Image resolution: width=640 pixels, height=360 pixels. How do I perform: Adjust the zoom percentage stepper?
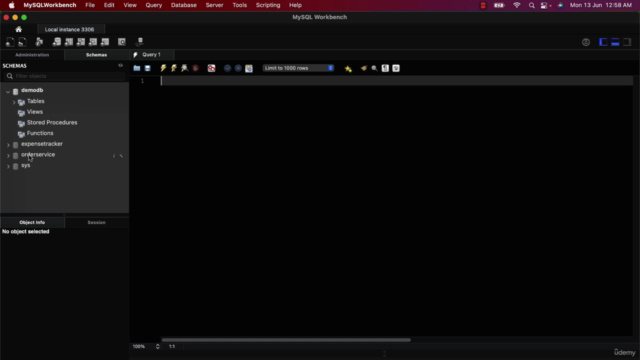pyautogui.click(x=158, y=346)
